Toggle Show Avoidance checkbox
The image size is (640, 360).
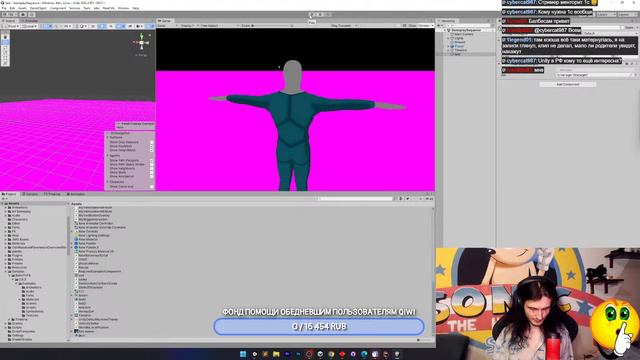pyautogui.click(x=152, y=176)
